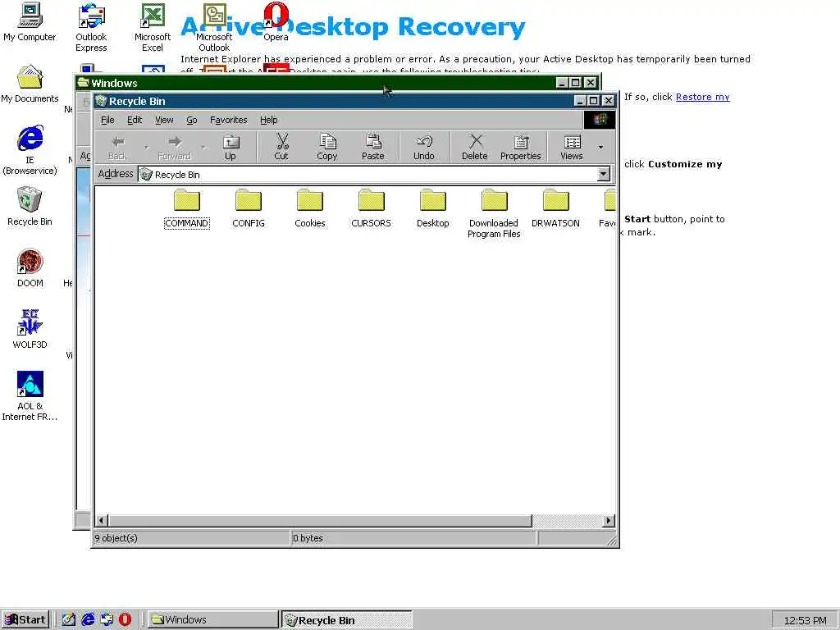Image resolution: width=840 pixels, height=630 pixels.
Task: Click the Delete toolbar icon
Action: point(475,147)
